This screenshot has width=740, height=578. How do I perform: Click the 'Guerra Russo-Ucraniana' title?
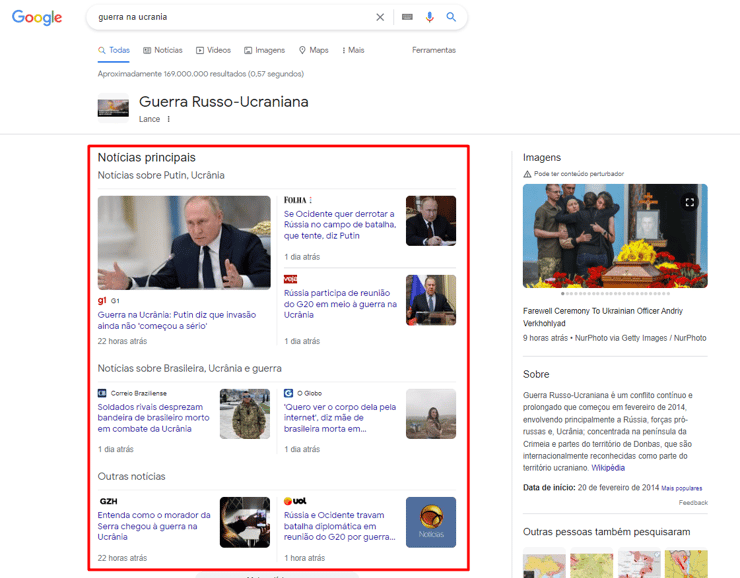224,102
